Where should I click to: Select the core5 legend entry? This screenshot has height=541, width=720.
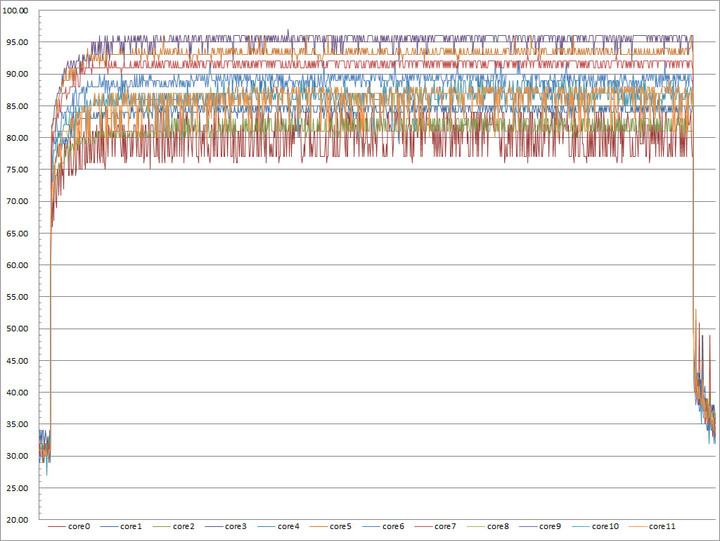[331, 526]
